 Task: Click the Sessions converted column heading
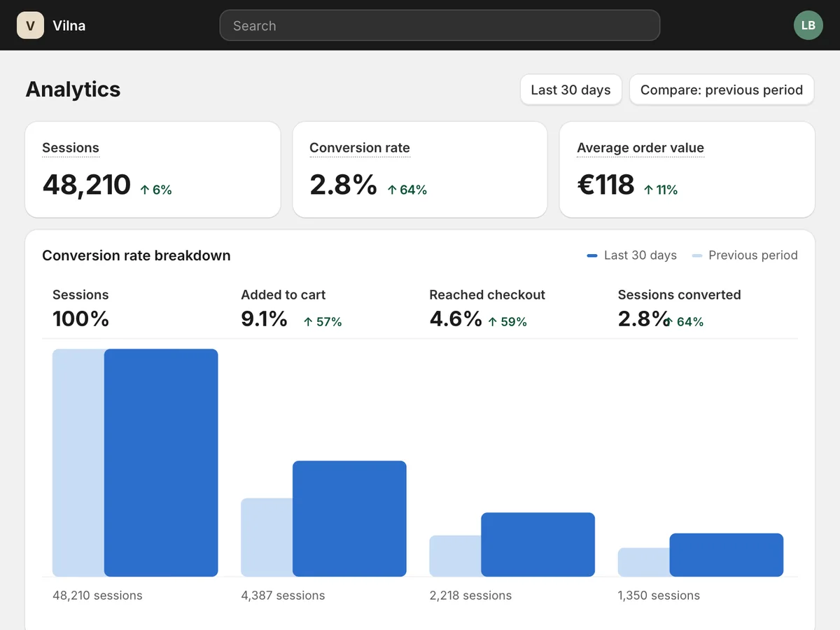(680, 295)
